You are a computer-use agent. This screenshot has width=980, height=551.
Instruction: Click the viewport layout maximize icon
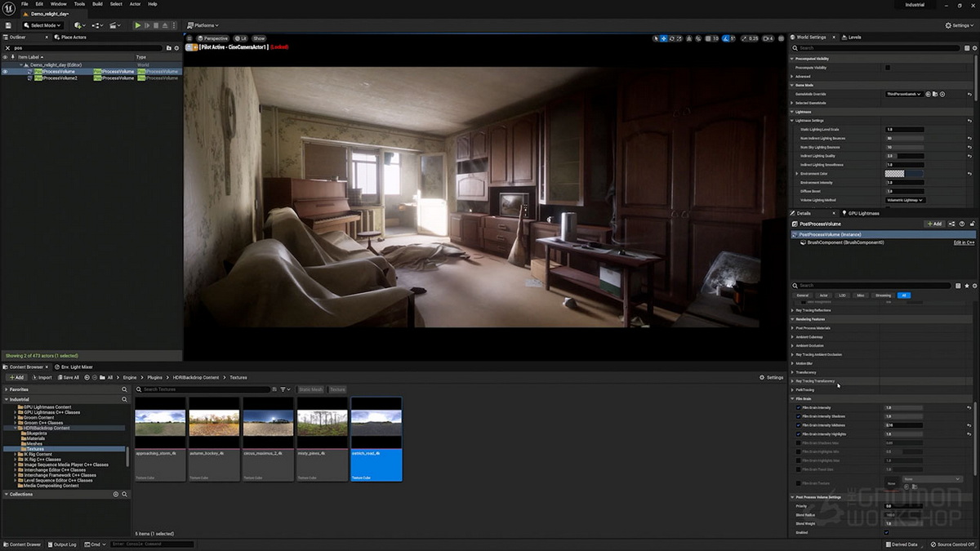tap(780, 38)
